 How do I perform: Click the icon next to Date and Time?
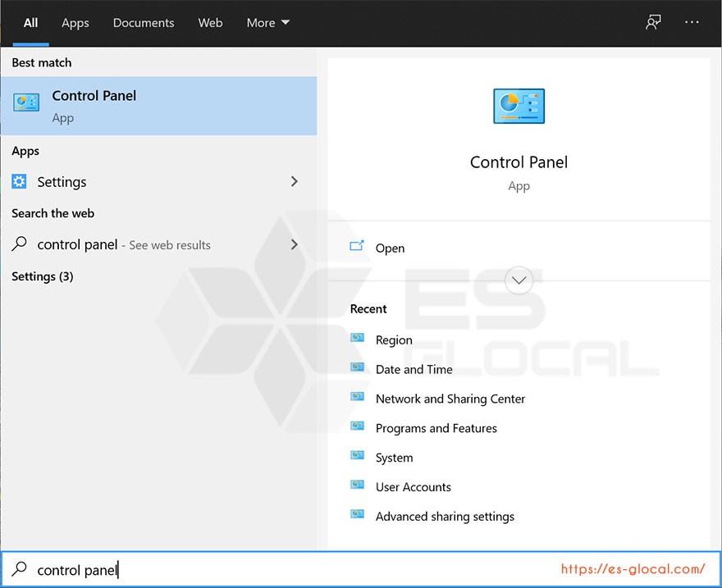[358, 367]
